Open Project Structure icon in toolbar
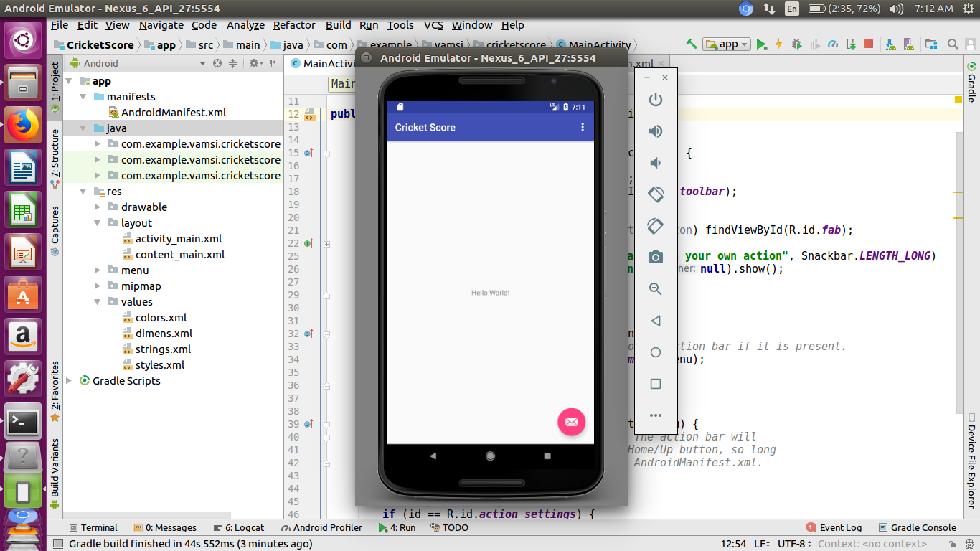This screenshot has height=551, width=980. (931, 44)
